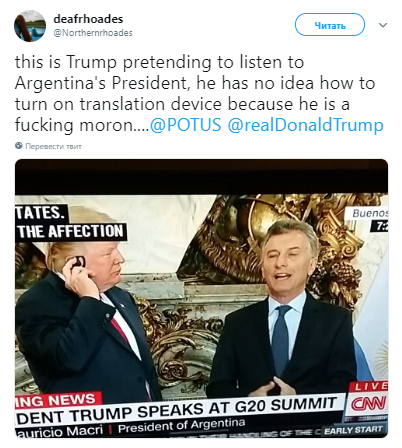The image size is (402, 448).
Task: Click the deafrhoades profile avatar
Action: [x=30, y=26]
